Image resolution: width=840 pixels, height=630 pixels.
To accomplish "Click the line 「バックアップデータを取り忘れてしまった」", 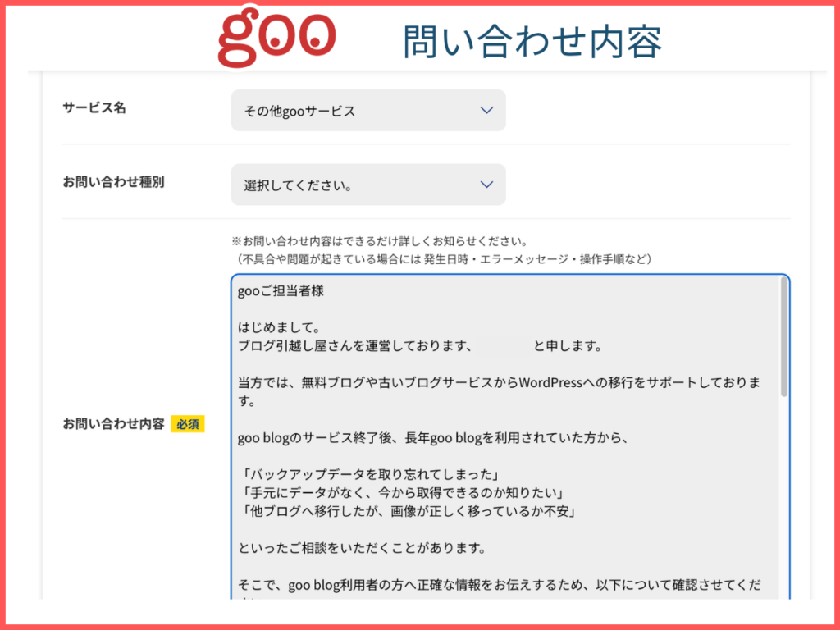I will (x=371, y=475).
